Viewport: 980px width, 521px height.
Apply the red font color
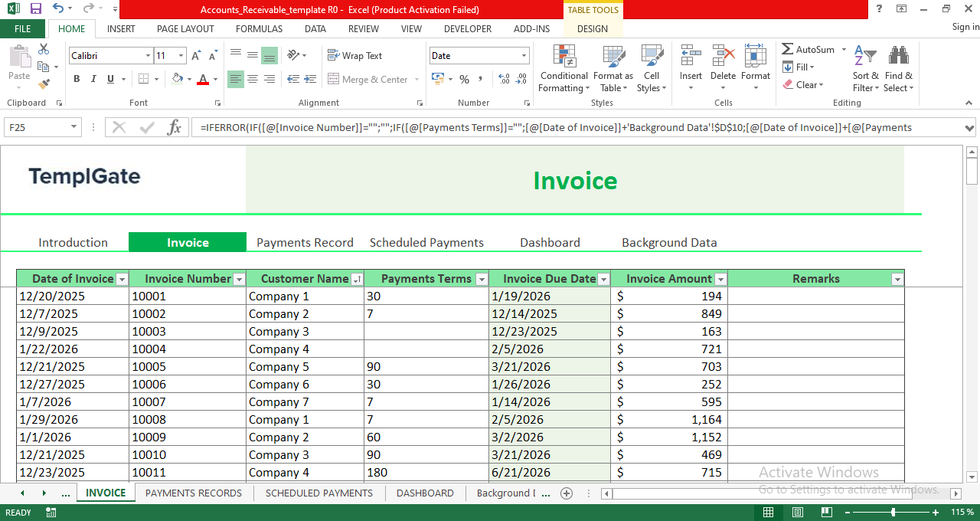point(203,79)
